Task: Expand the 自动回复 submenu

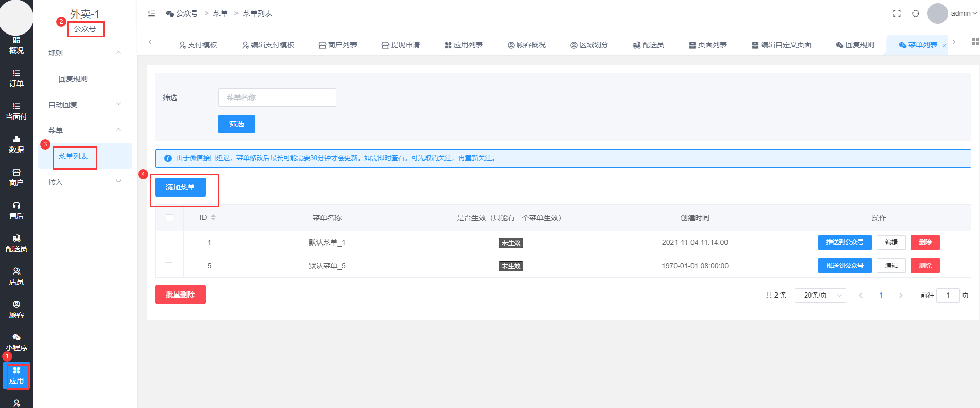Action: point(85,105)
